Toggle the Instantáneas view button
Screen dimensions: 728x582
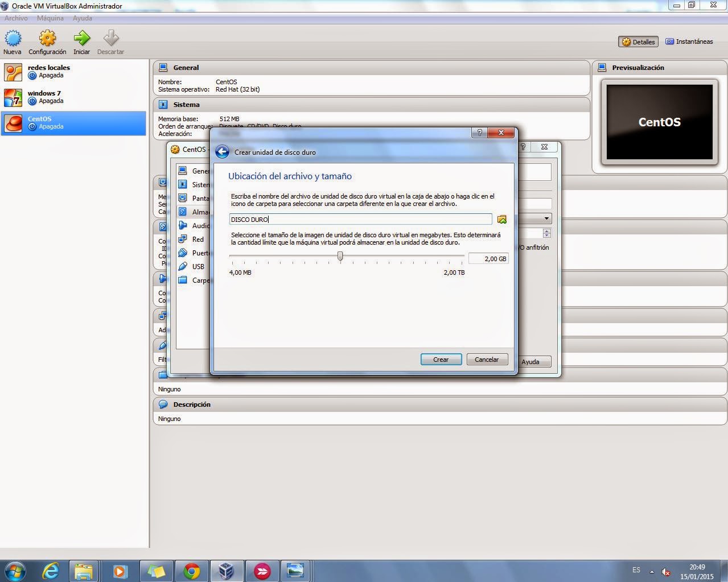(689, 42)
